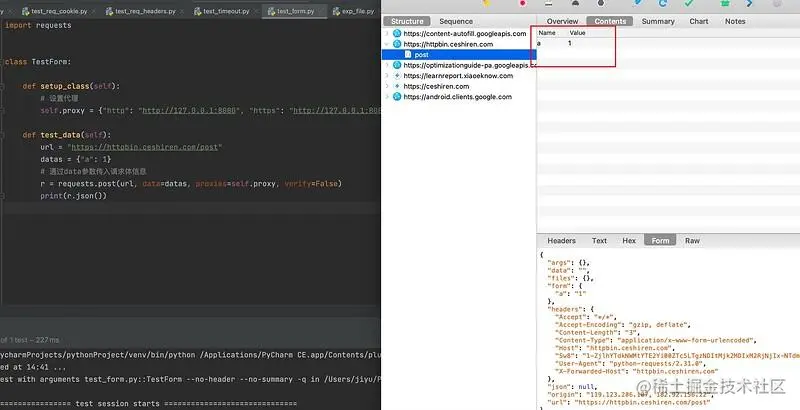Expand learnreport.xiaoeknow.com tree node
Image resolution: width=800 pixels, height=410 pixels.
tap(387, 75)
